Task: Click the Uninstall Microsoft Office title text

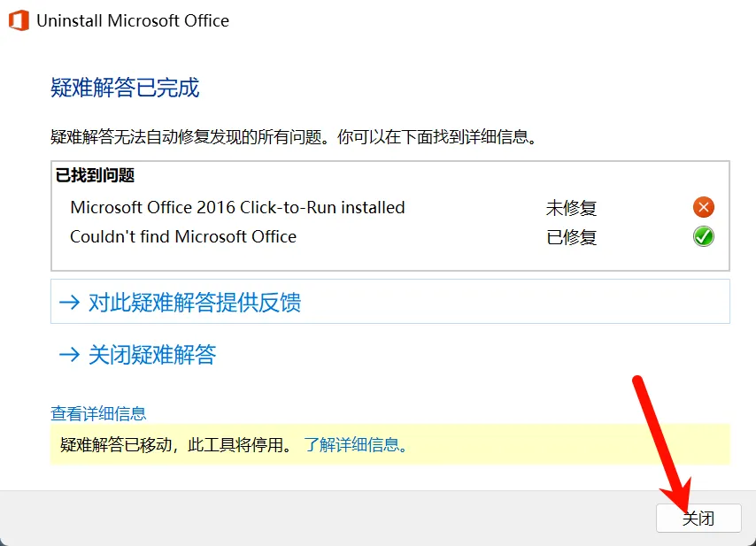Action: pos(133,20)
